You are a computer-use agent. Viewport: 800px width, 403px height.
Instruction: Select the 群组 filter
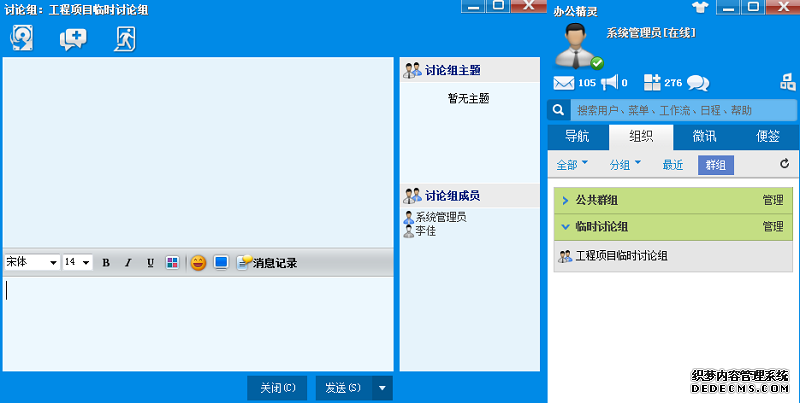[716, 165]
